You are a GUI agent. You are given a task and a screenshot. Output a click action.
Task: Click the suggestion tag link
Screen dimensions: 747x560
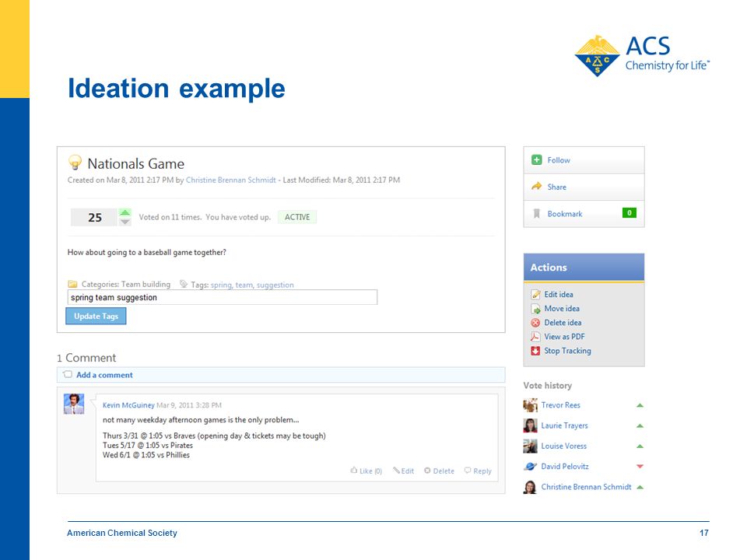click(x=275, y=285)
